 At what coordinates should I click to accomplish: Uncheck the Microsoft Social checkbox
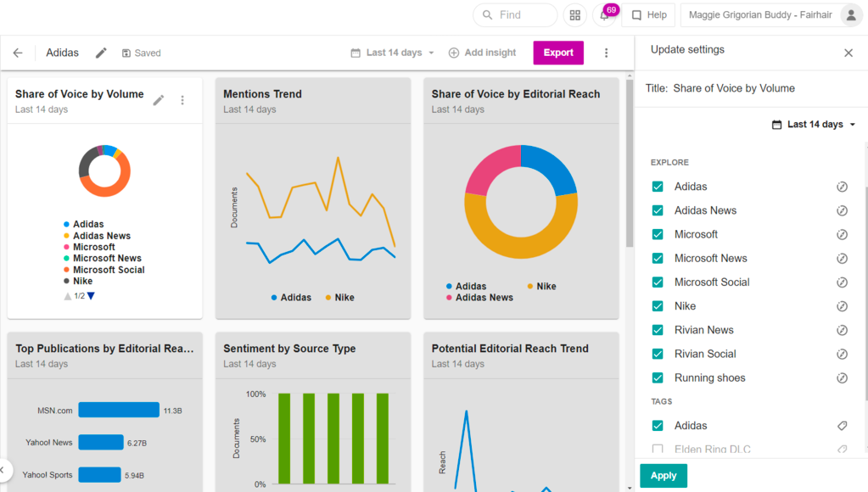click(x=658, y=282)
